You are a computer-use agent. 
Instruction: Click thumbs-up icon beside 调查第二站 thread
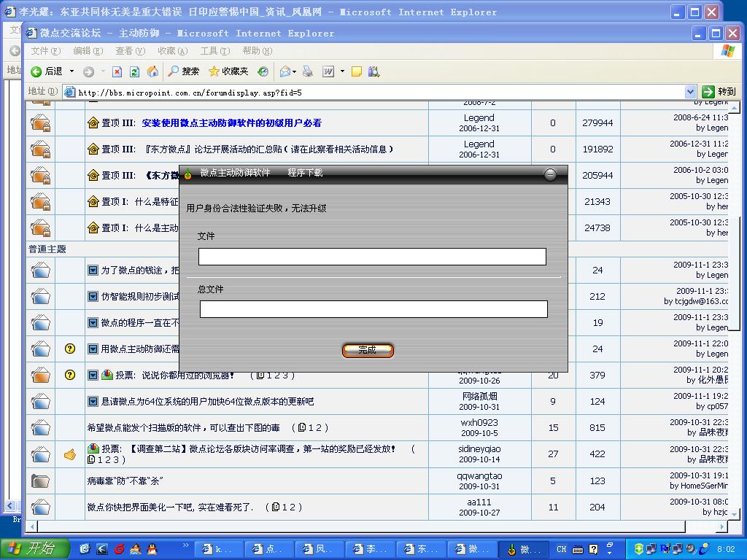coord(70,454)
